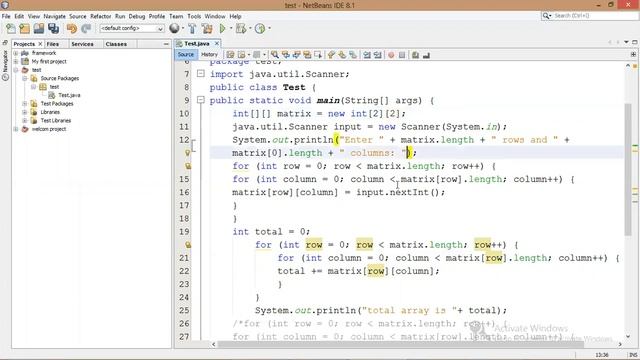This screenshot has height=360, width=640.
Task: Click the Open Project toolbar icon
Action: (39, 28)
